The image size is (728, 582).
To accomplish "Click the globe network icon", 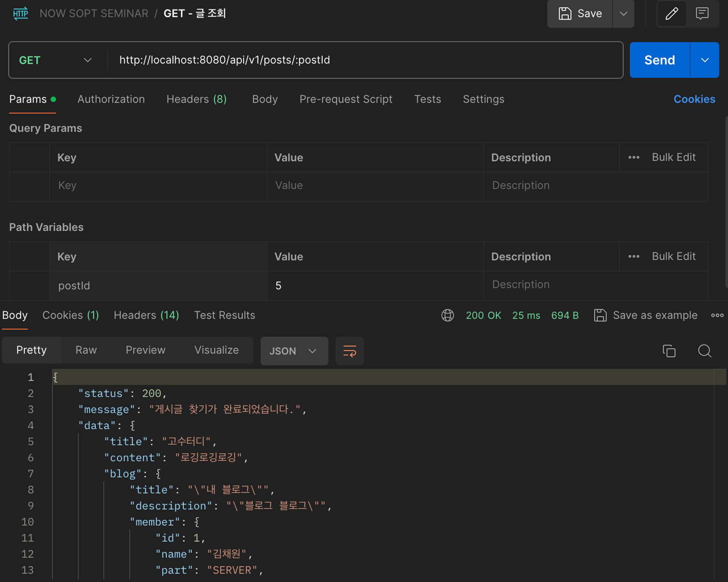I will click(447, 315).
